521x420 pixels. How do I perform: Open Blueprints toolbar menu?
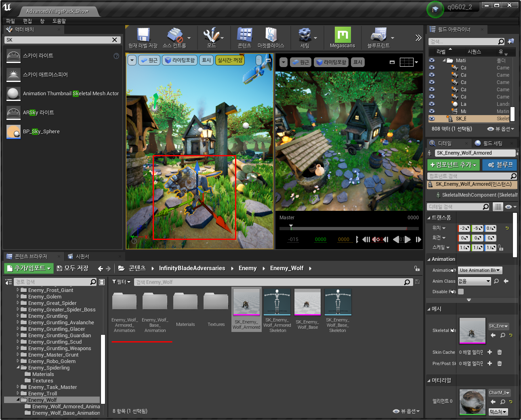tap(378, 38)
